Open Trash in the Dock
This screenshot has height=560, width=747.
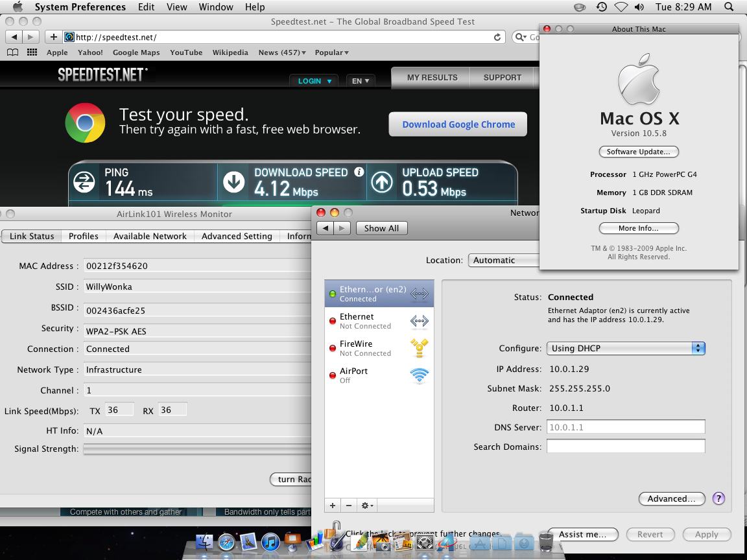pyautogui.click(x=546, y=542)
